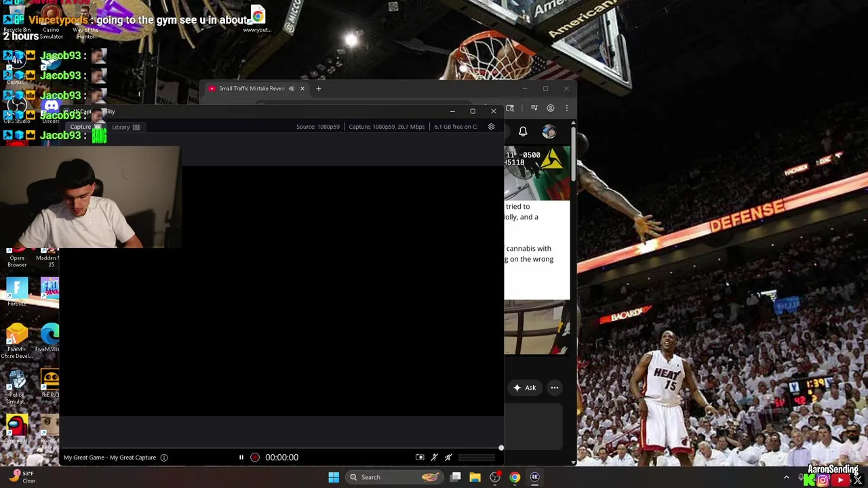Open the www.yout... Chrome shortcut on desktop

[x=257, y=19]
